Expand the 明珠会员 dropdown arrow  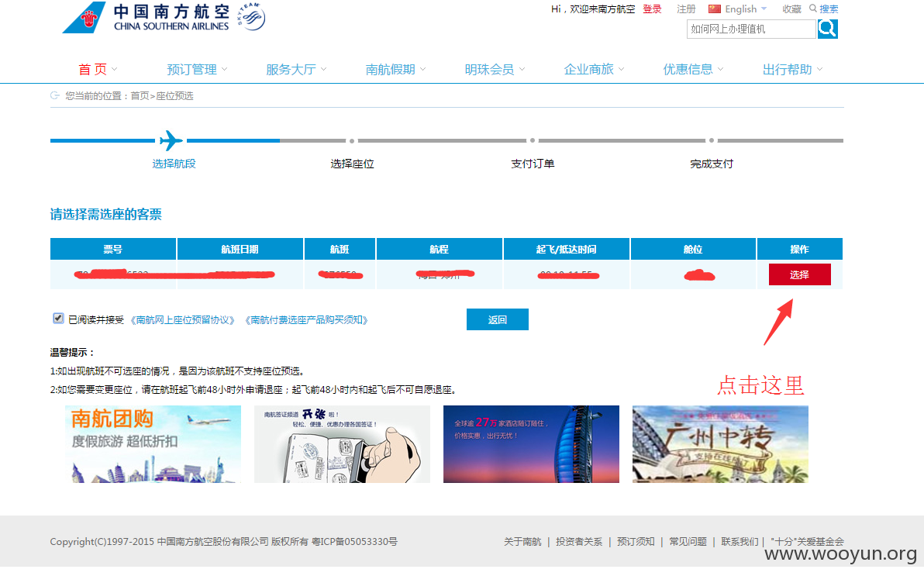[x=522, y=69]
